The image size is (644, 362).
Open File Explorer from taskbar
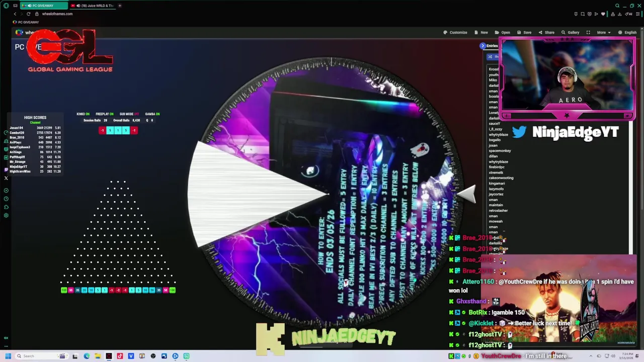pos(98,356)
